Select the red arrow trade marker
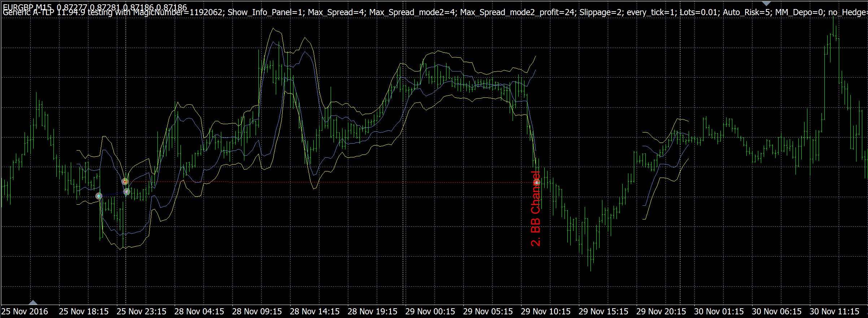 coord(125,181)
